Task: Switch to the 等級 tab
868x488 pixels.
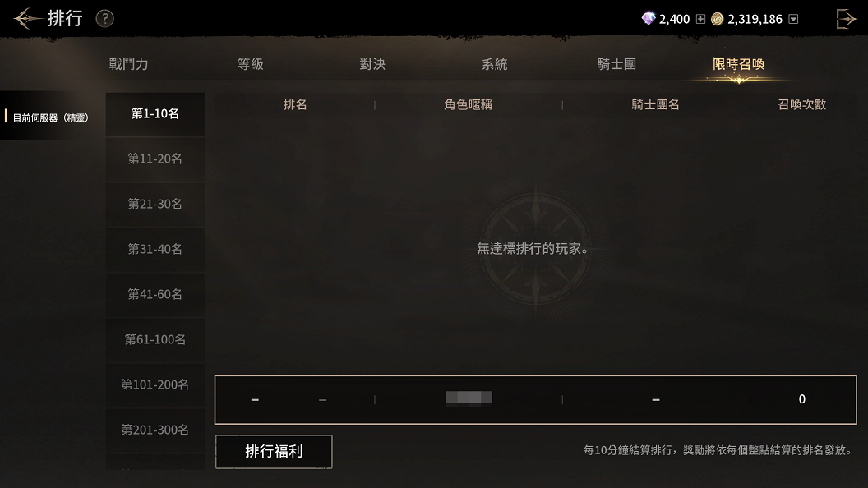Action: [250, 64]
